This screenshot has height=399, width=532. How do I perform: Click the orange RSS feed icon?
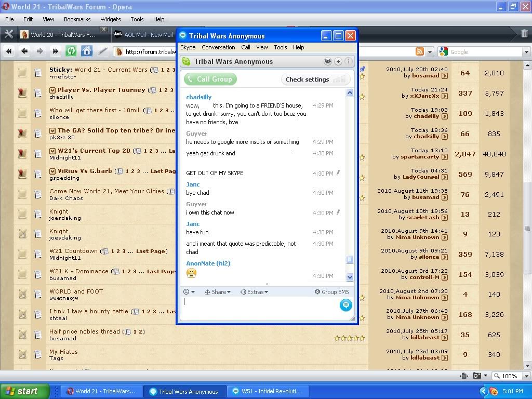[420, 51]
